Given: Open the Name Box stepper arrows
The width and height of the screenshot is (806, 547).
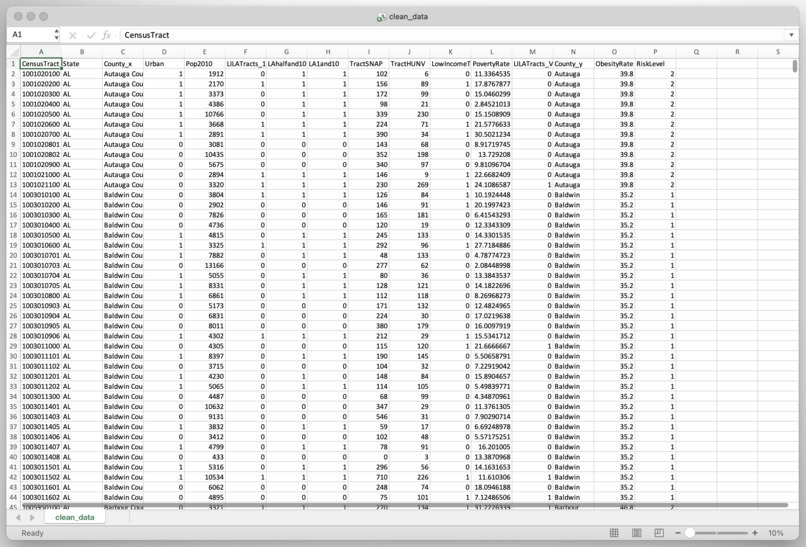Looking at the screenshot, I should (x=57, y=35).
